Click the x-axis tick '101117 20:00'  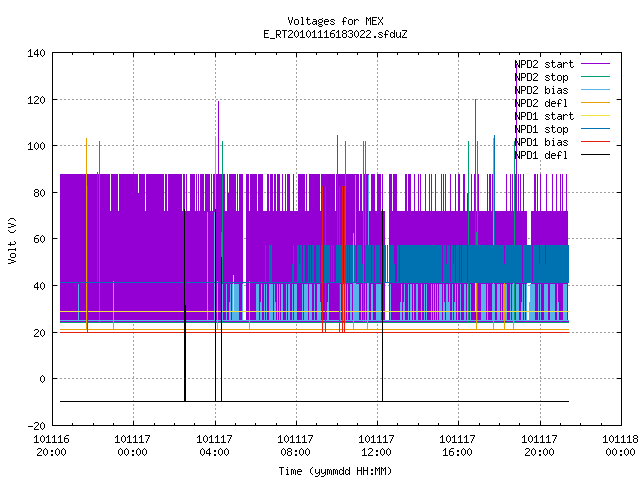(x=539, y=446)
